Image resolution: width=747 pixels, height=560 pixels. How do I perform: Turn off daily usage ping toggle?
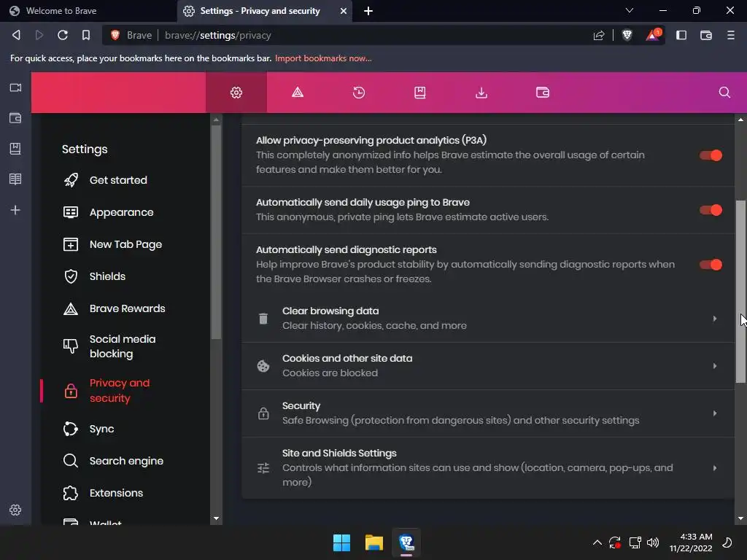711,210
